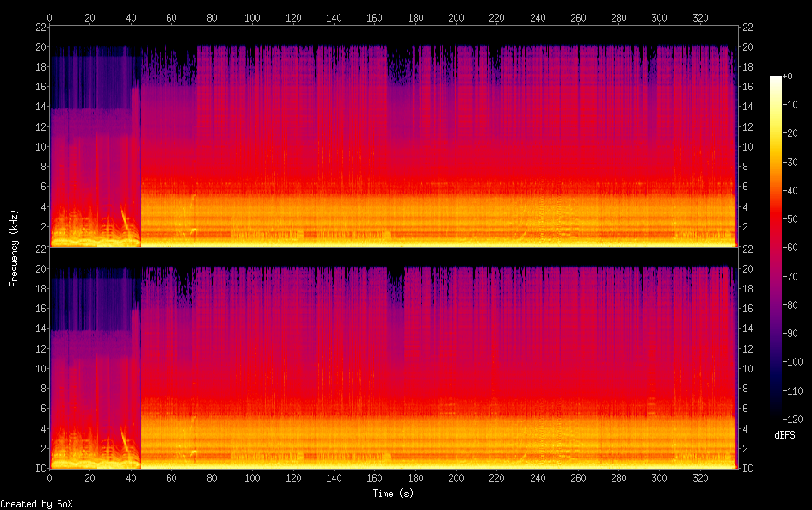Click the '40' tick on the top time axis
The image size is (812, 510).
pyautogui.click(x=131, y=16)
